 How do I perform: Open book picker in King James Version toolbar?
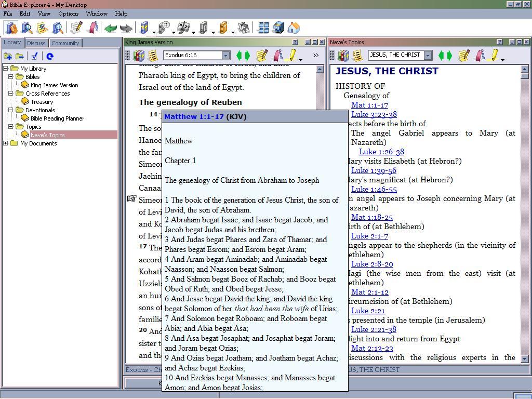139,55
